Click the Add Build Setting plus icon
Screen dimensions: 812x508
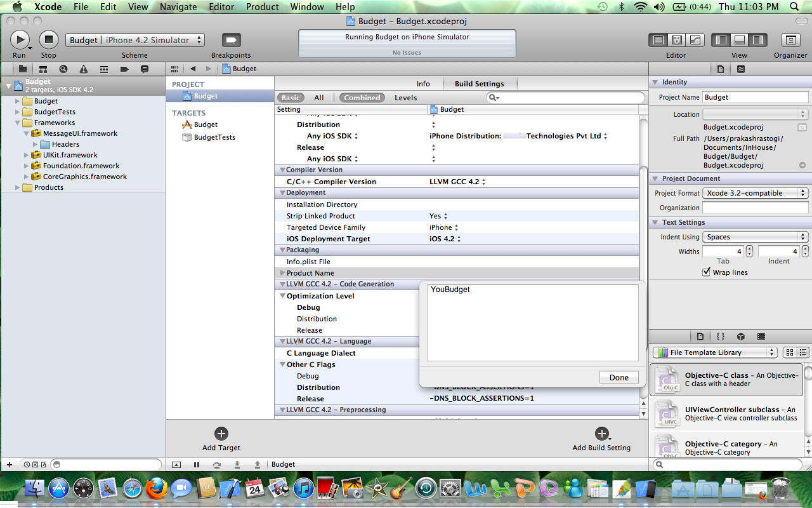tap(601, 434)
